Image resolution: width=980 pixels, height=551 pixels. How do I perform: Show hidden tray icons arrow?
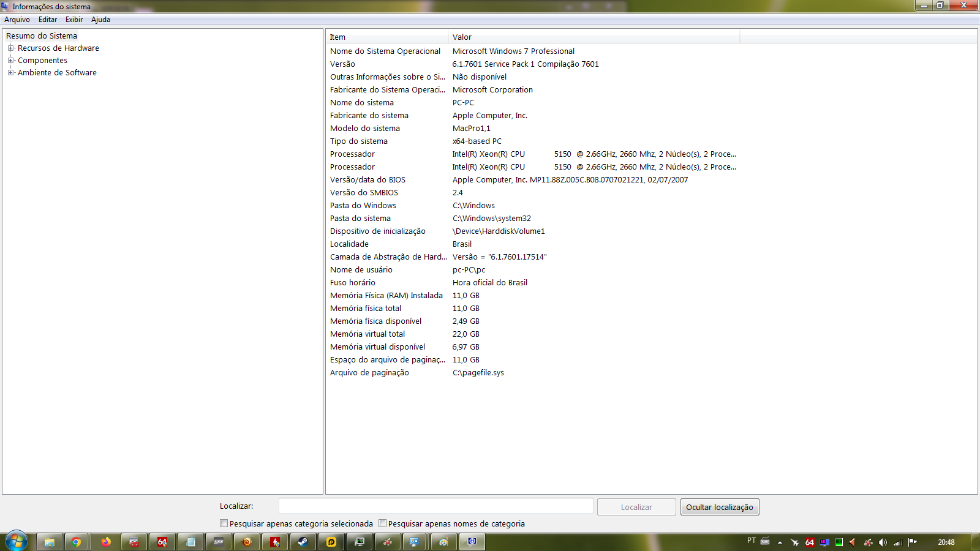[780, 542]
